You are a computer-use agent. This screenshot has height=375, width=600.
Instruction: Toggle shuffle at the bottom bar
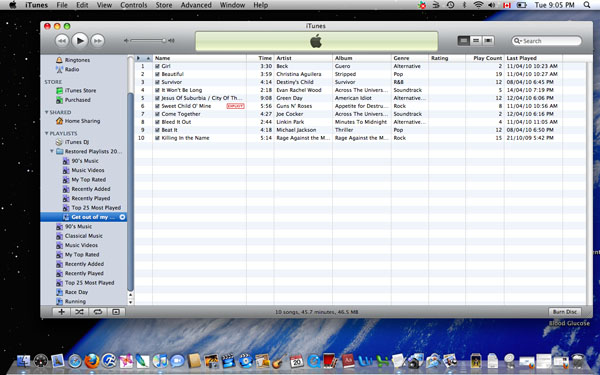(x=79, y=312)
